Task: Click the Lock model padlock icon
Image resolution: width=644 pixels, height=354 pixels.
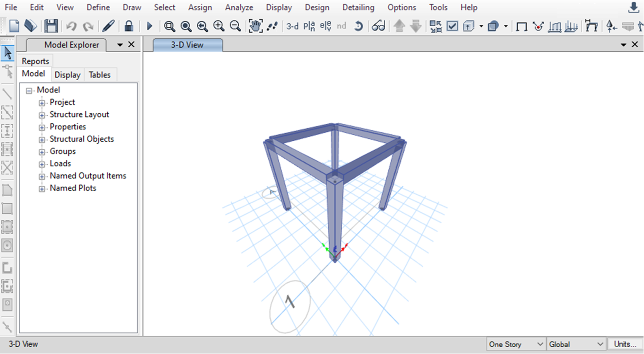Action: tap(129, 26)
